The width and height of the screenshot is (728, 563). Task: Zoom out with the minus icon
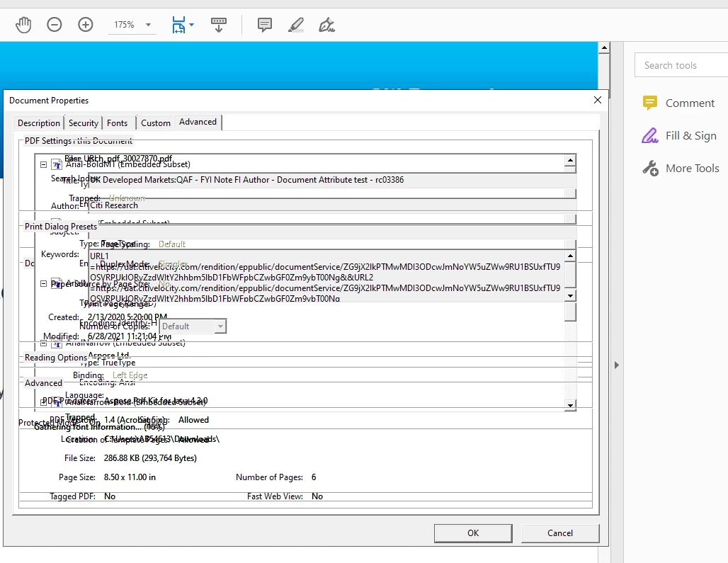tap(55, 24)
